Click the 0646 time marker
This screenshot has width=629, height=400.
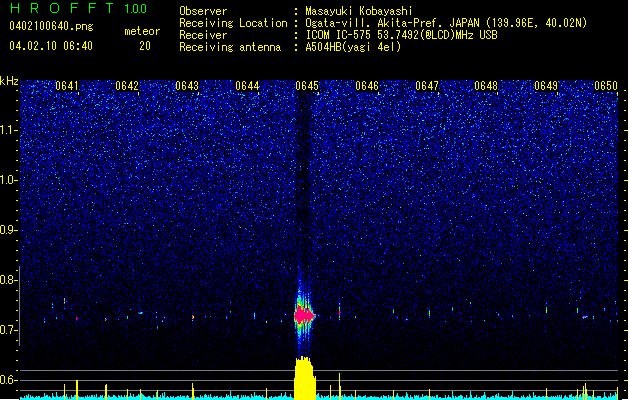367,86
